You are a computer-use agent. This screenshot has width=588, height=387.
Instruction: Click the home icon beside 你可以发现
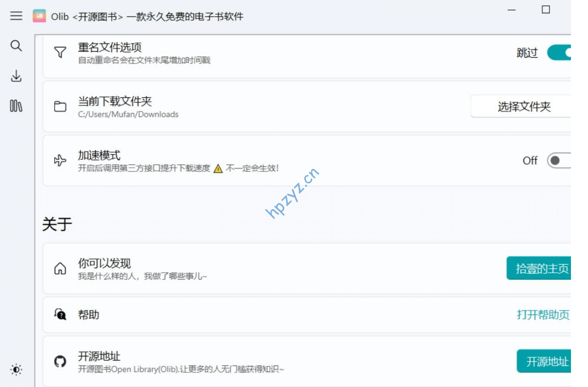[60, 269]
